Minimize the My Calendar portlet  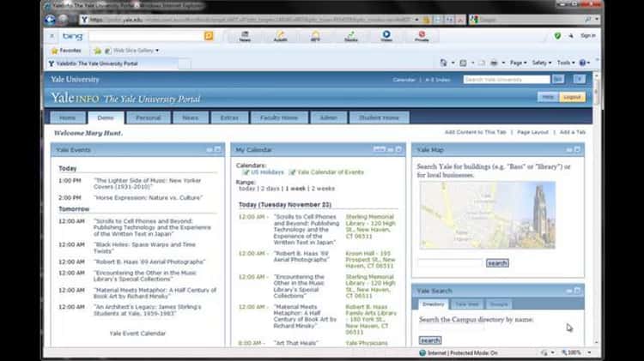(x=391, y=150)
